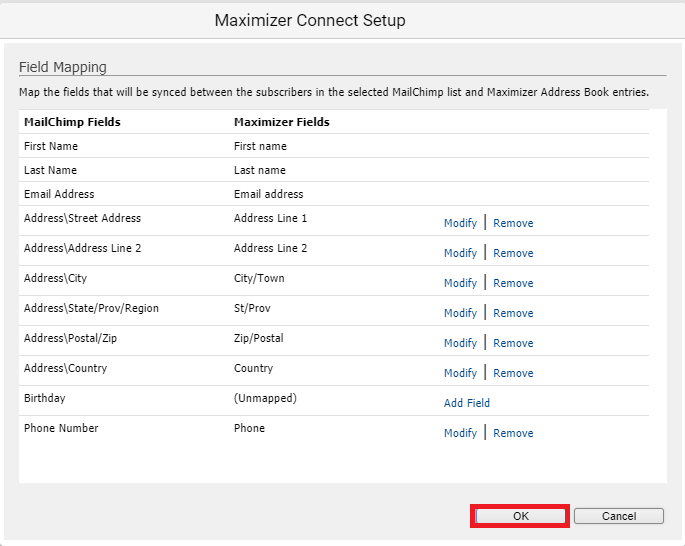Add Field for the Birthday row

(x=467, y=403)
